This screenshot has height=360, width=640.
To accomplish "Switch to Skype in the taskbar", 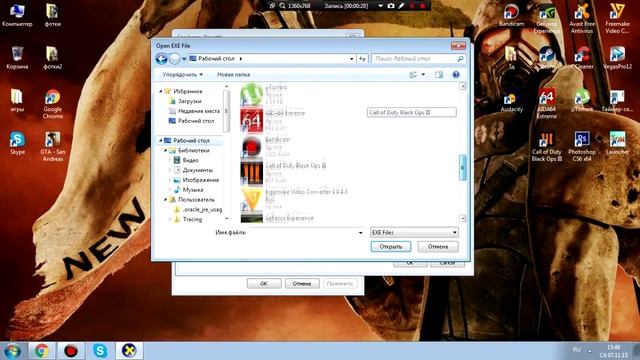I will (x=100, y=351).
